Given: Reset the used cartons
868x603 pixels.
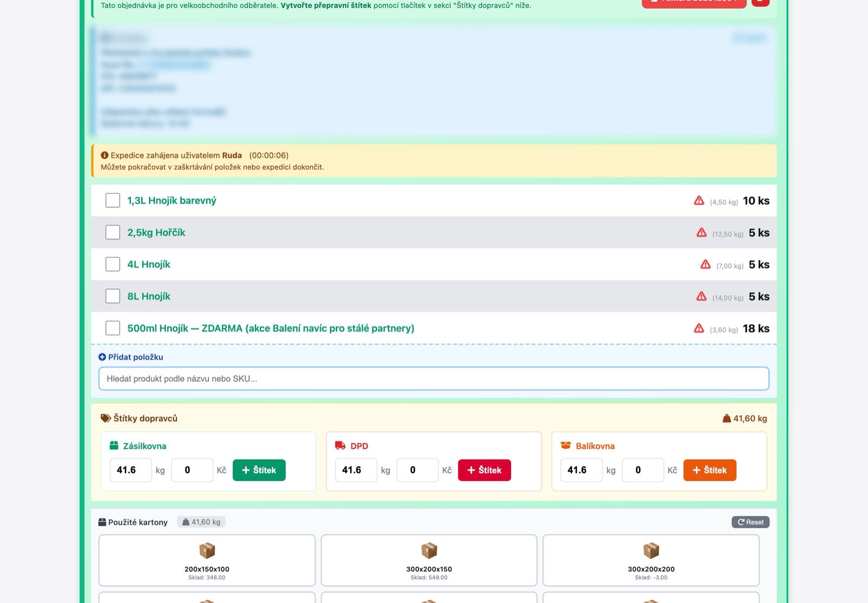Looking at the screenshot, I should (x=750, y=522).
